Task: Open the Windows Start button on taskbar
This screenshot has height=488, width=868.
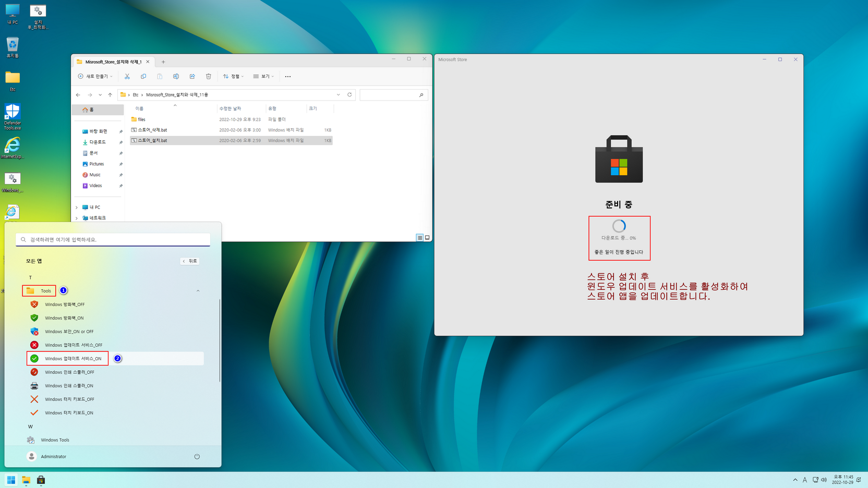Action: point(11,480)
